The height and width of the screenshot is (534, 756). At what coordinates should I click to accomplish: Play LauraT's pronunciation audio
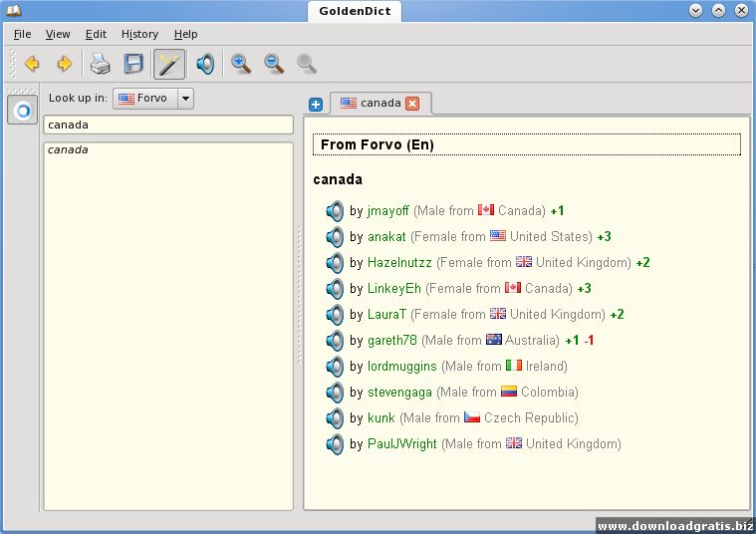click(x=335, y=315)
